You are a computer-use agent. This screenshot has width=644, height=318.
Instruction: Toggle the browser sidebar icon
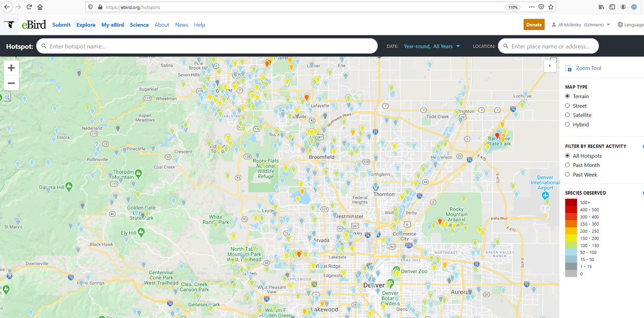click(x=612, y=7)
